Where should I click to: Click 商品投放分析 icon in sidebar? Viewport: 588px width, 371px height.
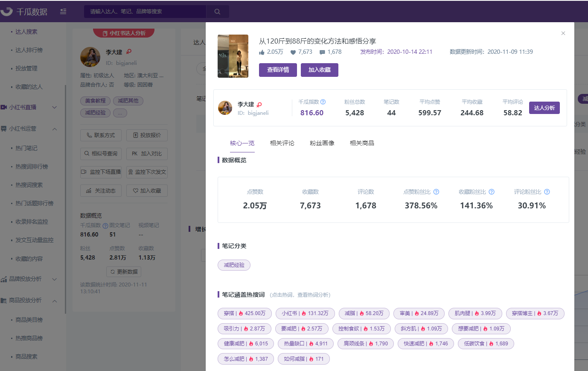click(3, 301)
